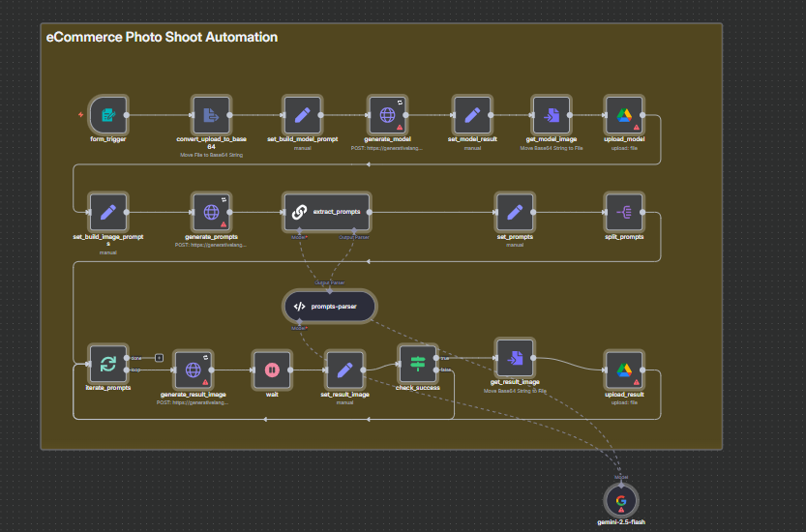
Task: Open the split_prompts node
Action: point(624,212)
